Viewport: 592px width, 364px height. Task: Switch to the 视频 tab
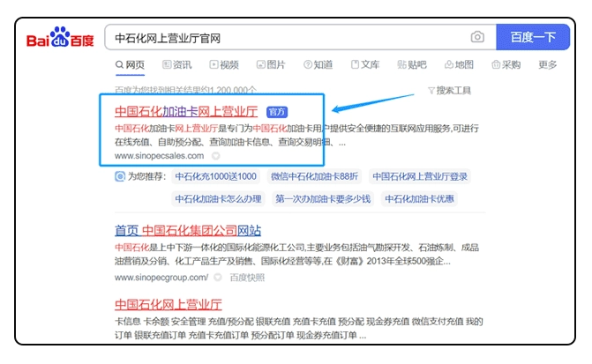coord(224,65)
